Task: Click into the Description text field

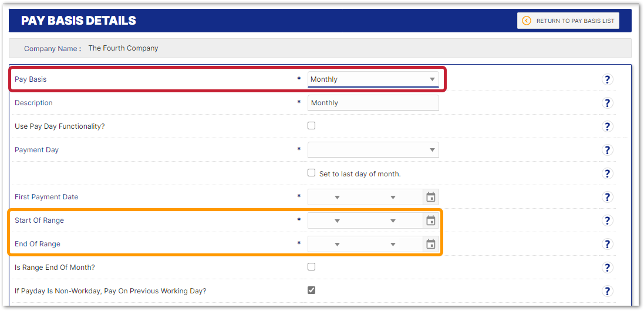Action: click(x=373, y=103)
